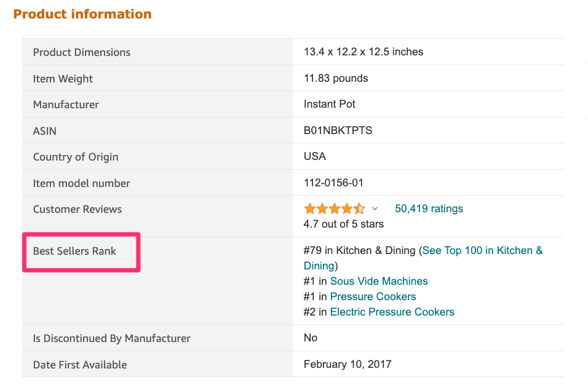This screenshot has height=390, width=588.
Task: Click the Product information heading
Action: 82,14
